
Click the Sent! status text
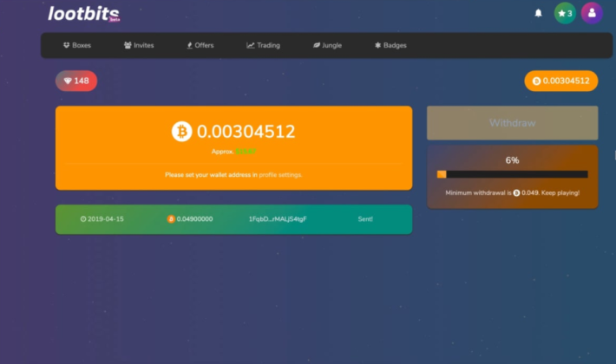point(365,219)
